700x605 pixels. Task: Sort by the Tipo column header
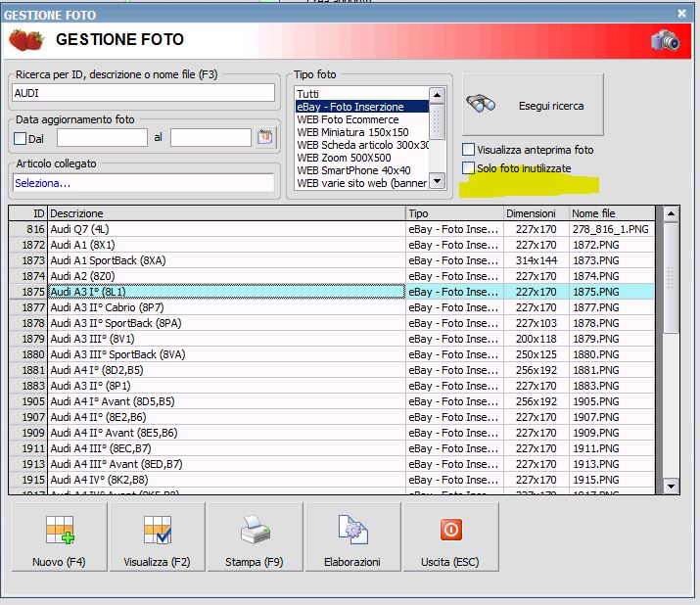(454, 213)
